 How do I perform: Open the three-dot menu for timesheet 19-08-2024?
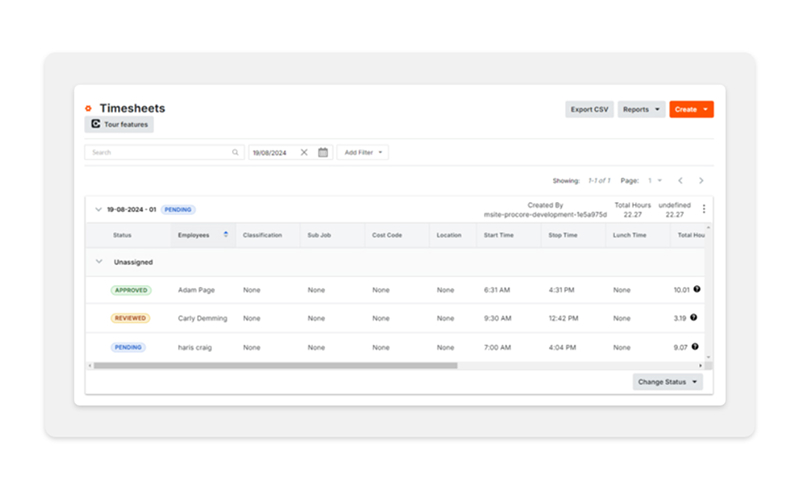click(x=703, y=209)
